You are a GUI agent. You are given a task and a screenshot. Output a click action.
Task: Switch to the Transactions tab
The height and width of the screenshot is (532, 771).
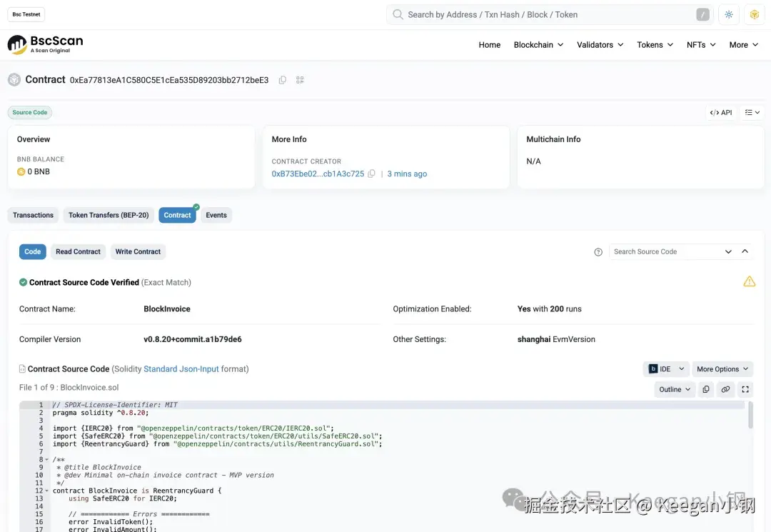(x=33, y=216)
